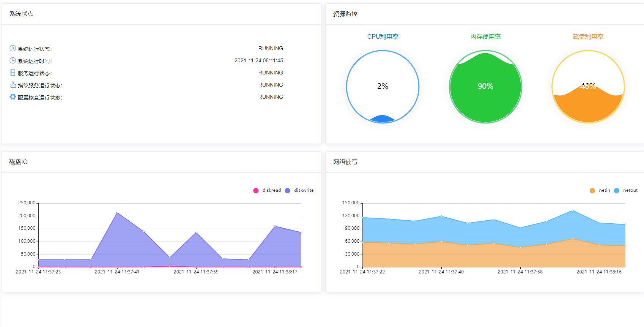Click the highest diskwrite peak data point
Image resolution: width=644 pixels, height=327 pixels.
(117, 213)
